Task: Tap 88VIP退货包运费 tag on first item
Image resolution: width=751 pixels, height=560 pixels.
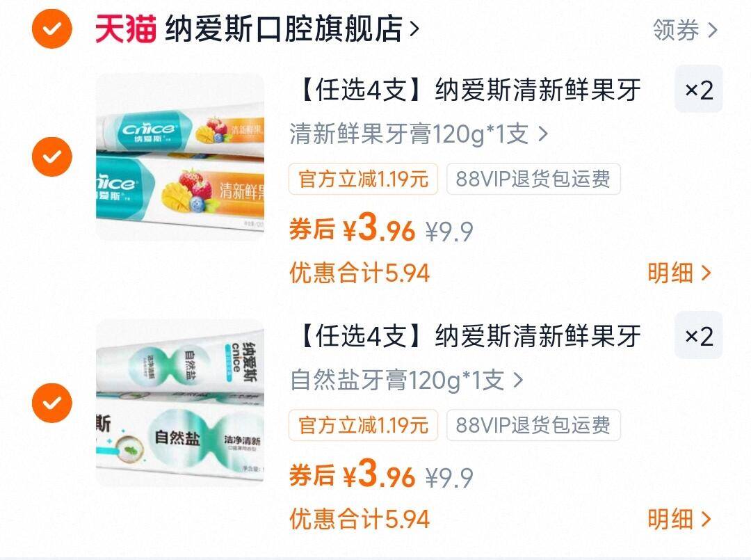Action: (x=533, y=179)
